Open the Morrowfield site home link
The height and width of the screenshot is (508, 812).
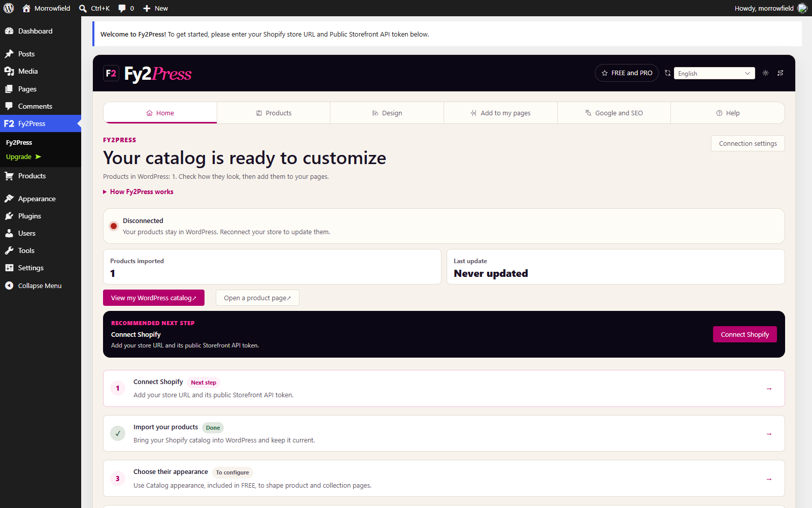click(x=47, y=8)
